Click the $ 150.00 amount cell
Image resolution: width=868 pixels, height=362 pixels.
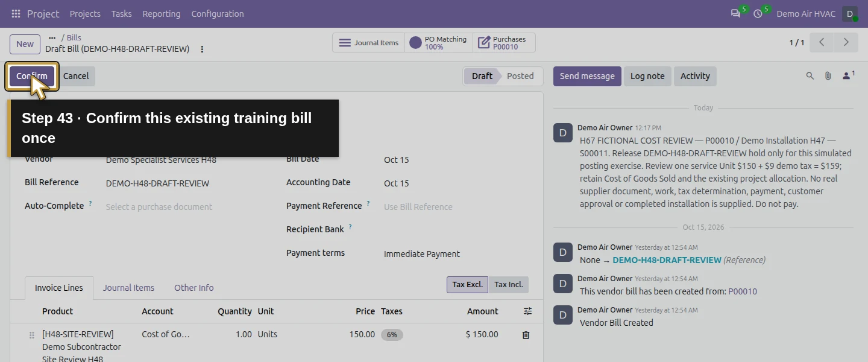point(482,334)
